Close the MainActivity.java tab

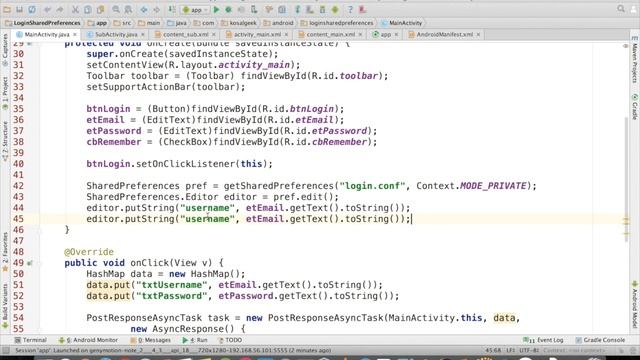tap(75, 35)
